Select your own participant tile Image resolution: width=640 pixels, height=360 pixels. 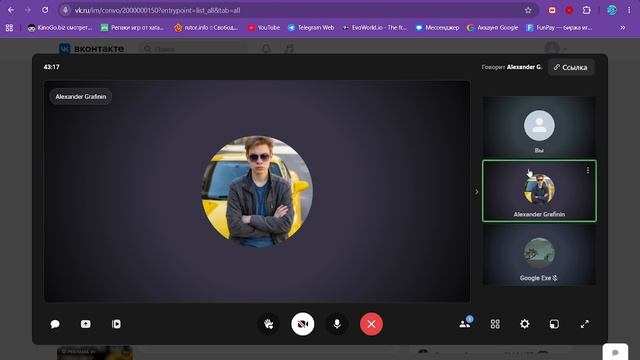pos(539,126)
